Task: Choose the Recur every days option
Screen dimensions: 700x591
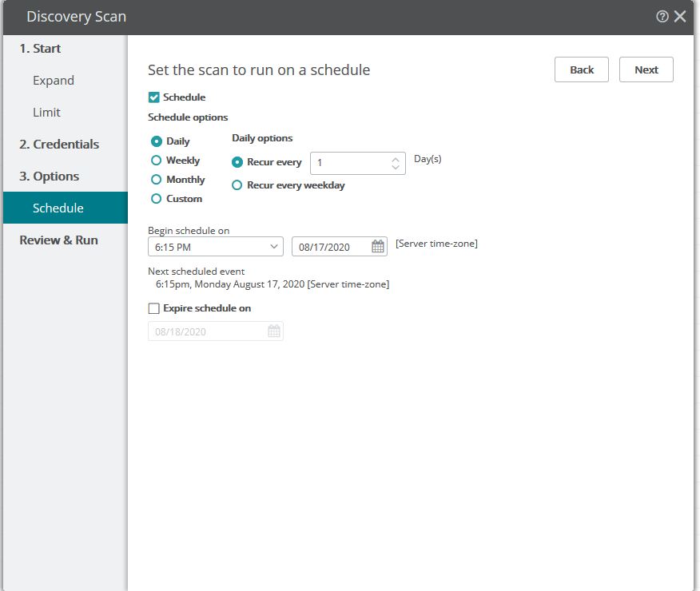Action: (237, 162)
